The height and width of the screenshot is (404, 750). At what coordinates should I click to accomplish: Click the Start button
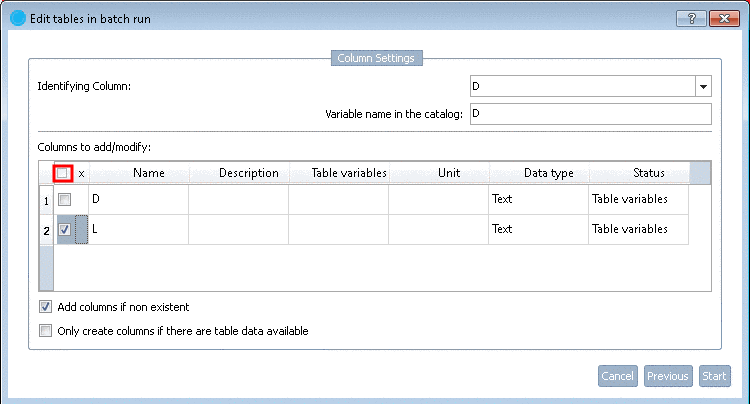point(714,376)
